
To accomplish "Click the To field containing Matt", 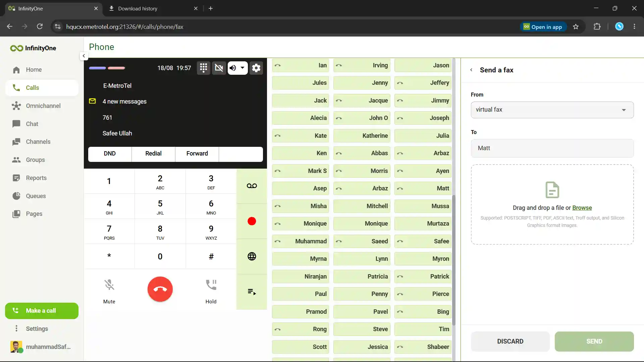I will [x=552, y=148].
